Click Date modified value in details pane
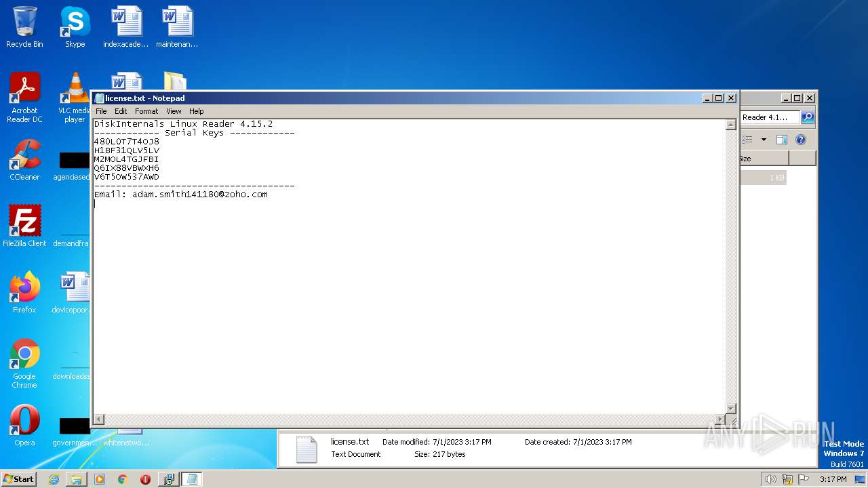The height and width of the screenshot is (488, 868). [462, 442]
